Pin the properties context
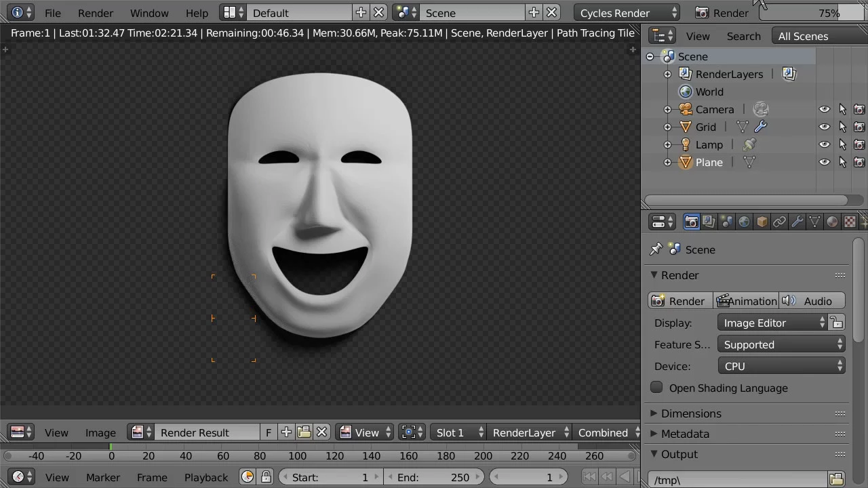 point(656,249)
